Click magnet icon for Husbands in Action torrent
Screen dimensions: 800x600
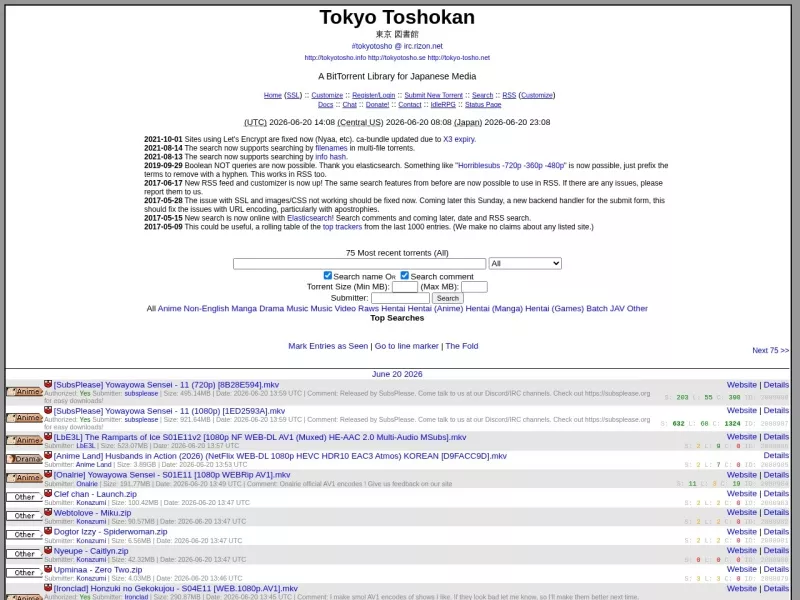(x=48, y=455)
